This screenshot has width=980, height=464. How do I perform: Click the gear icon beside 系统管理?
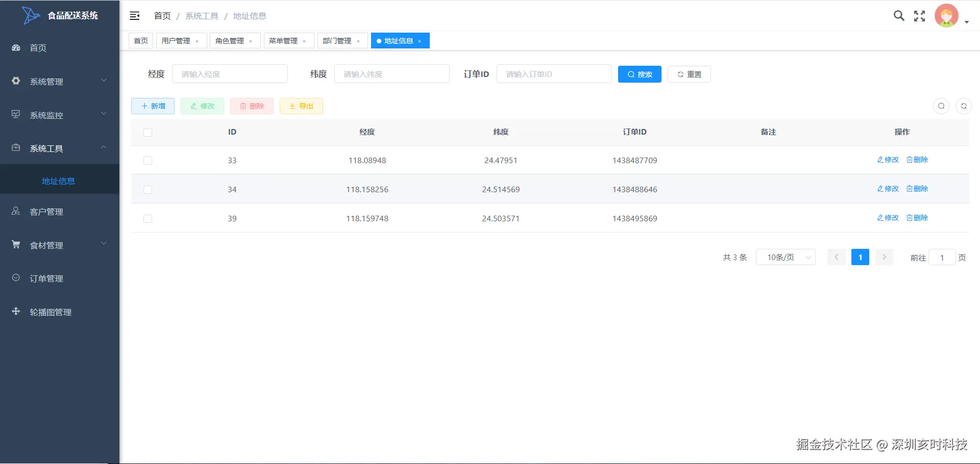16,81
